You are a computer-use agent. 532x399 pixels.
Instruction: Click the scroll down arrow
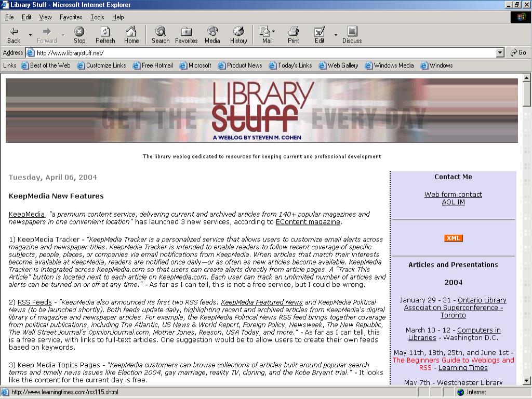point(527,381)
